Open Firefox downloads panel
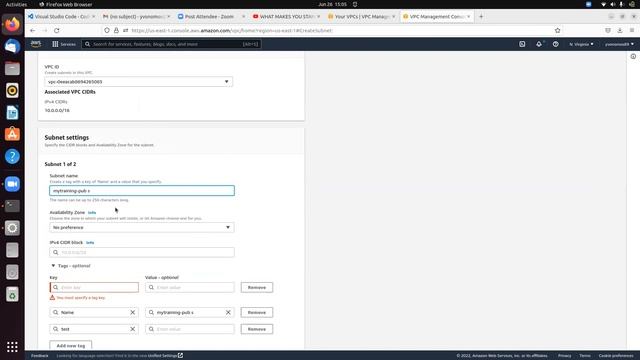The image size is (640, 360). click(x=620, y=31)
